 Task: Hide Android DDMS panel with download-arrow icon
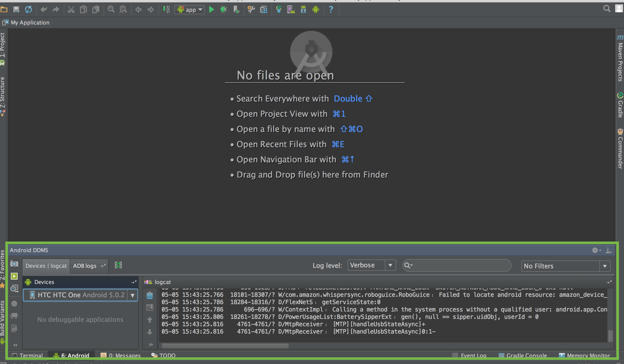[608, 250]
